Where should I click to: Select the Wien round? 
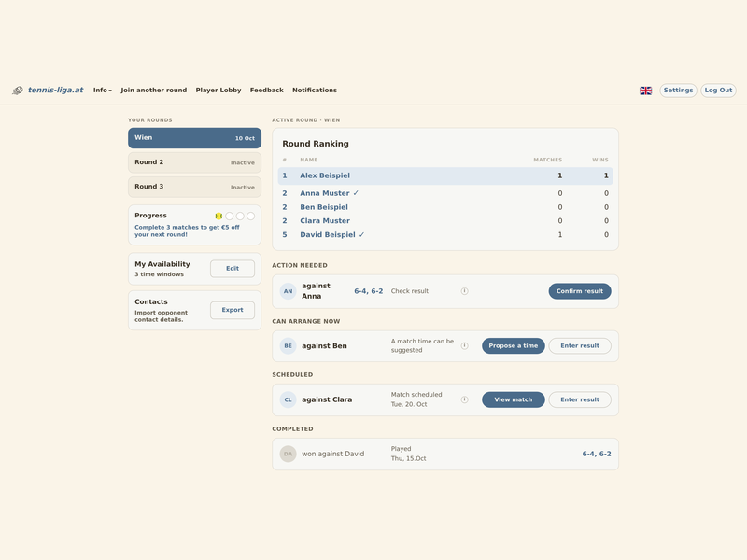pos(194,137)
